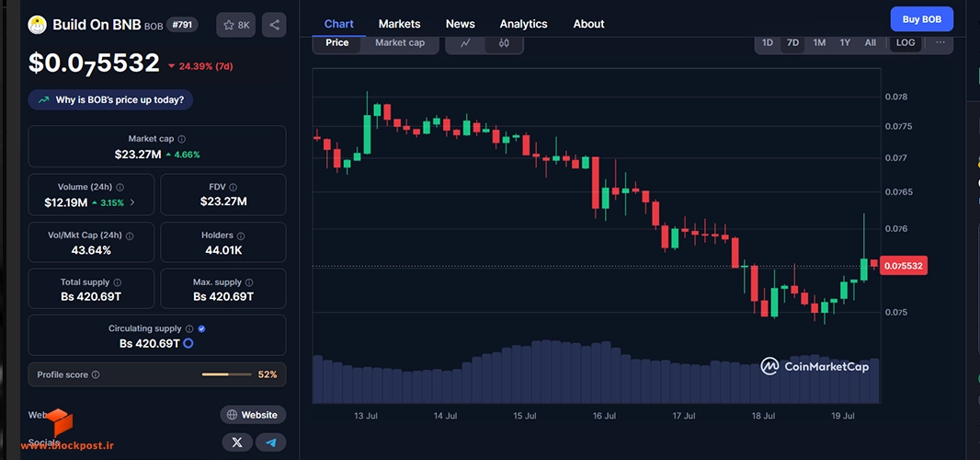980x460 pixels.
Task: Open the Chart tab
Action: pos(338,24)
